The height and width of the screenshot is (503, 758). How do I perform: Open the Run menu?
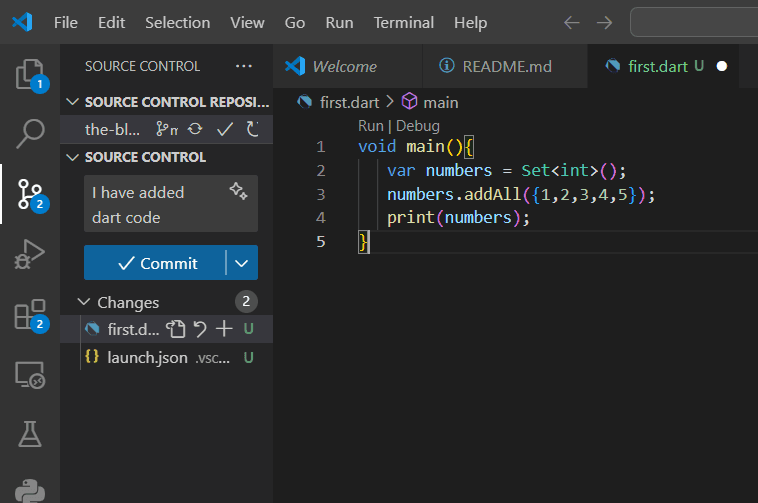pyautogui.click(x=339, y=23)
